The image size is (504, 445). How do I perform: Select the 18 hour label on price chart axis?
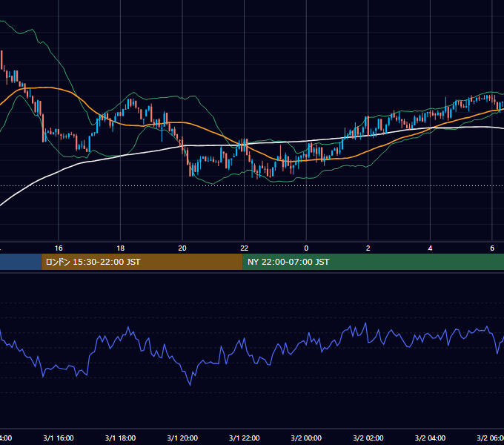121,248
